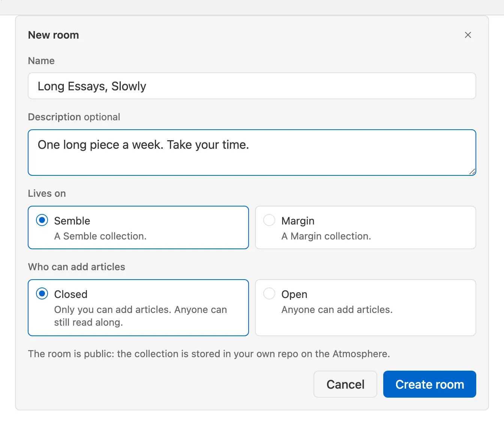Image resolution: width=504 pixels, height=425 pixels.
Task: Select the Margin radio button
Action: [x=269, y=220]
